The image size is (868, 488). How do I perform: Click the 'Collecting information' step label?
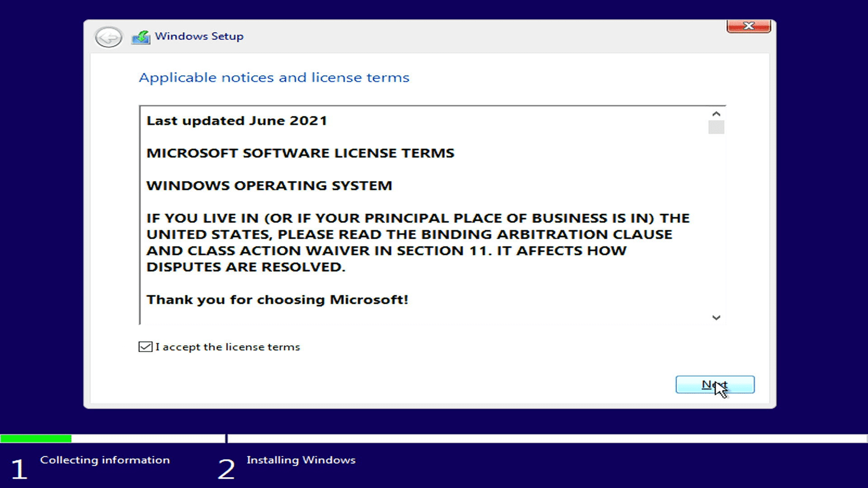tap(105, 460)
